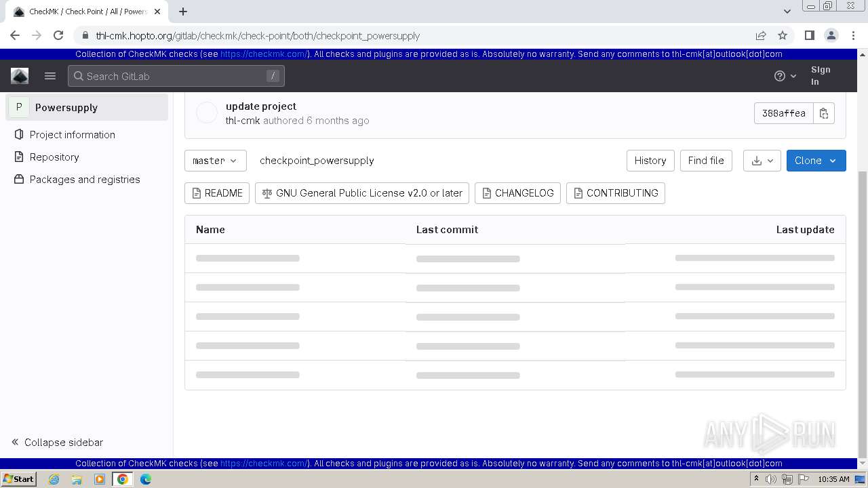Share this page icon
Viewport: 868px width, 488px height.
click(x=761, y=35)
